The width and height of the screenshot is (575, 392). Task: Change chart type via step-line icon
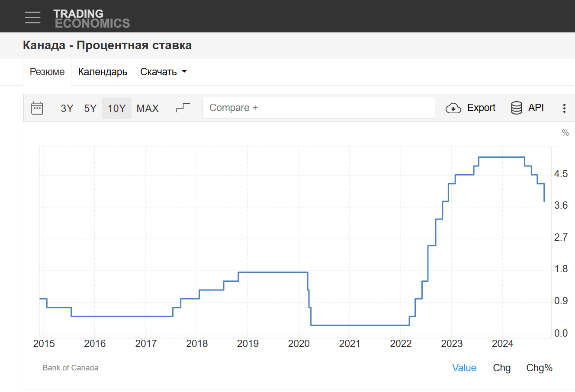click(x=183, y=108)
